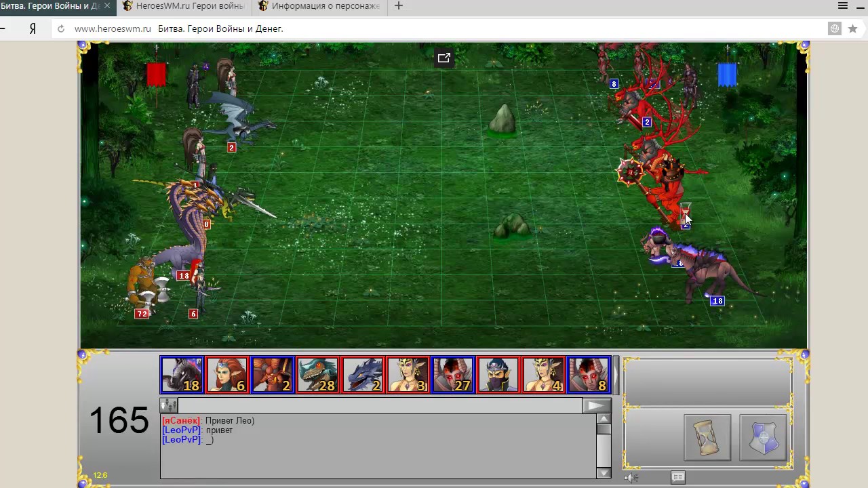Select red-haired elf portrait numbered 6
This screenshot has height=488, width=868.
(226, 375)
